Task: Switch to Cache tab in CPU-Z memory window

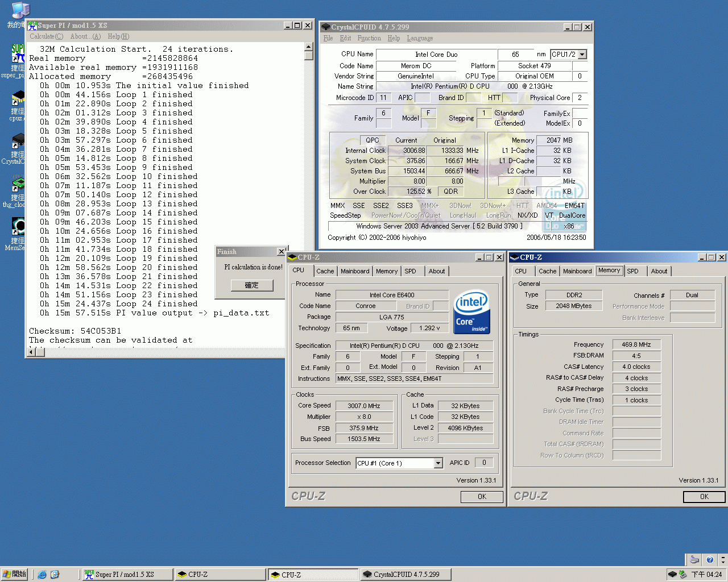Action: 548,271
